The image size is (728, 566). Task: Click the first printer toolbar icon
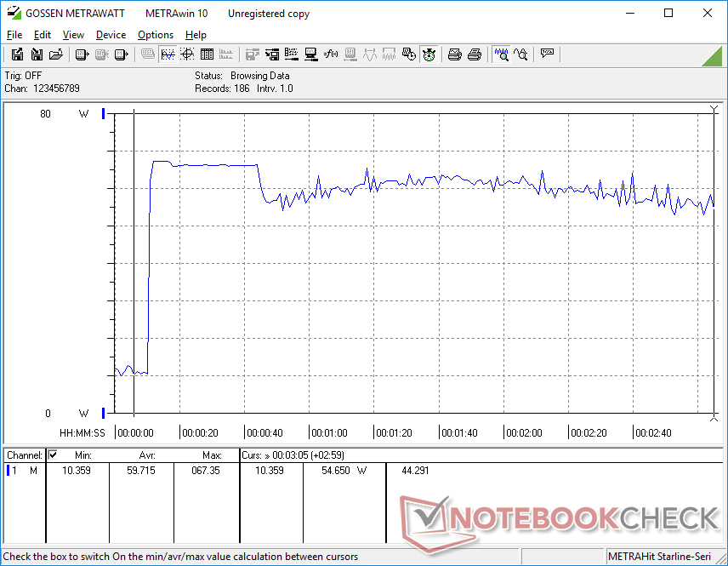click(454, 54)
